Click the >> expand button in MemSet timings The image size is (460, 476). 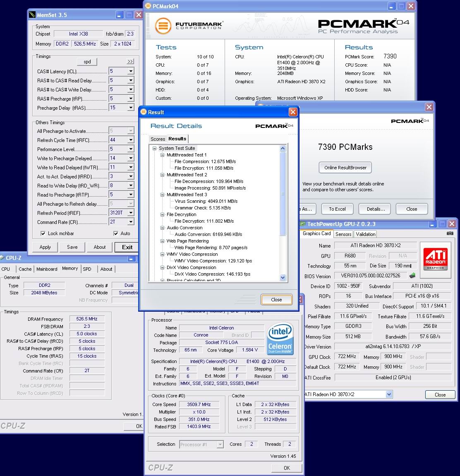point(130,61)
